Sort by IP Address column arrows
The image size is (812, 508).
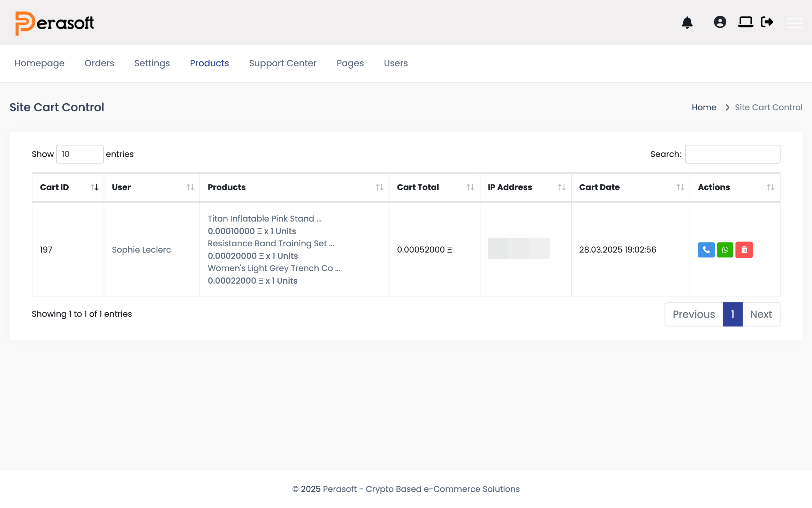pyautogui.click(x=562, y=187)
